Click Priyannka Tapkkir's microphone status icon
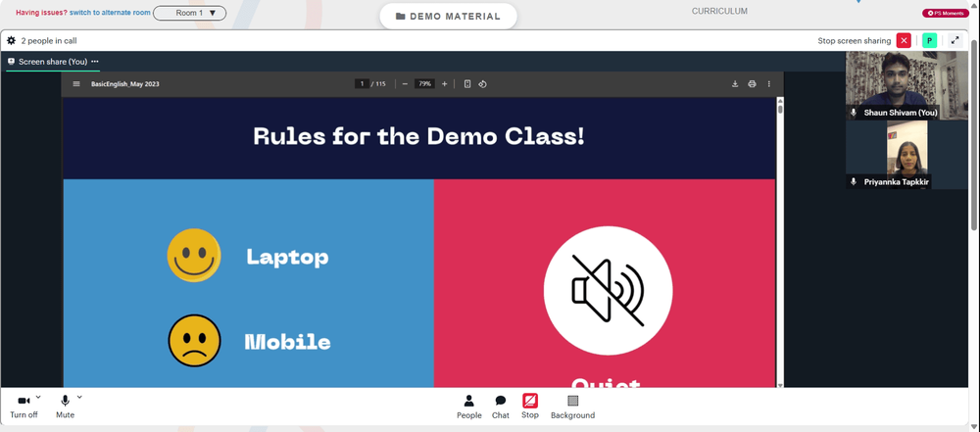The width and height of the screenshot is (980, 432). tap(854, 182)
